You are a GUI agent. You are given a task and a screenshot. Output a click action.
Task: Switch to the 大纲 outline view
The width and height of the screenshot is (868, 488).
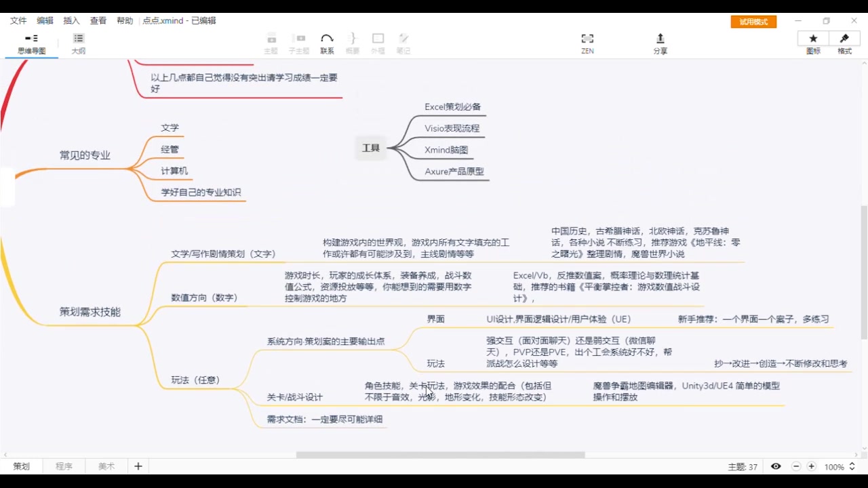click(79, 43)
